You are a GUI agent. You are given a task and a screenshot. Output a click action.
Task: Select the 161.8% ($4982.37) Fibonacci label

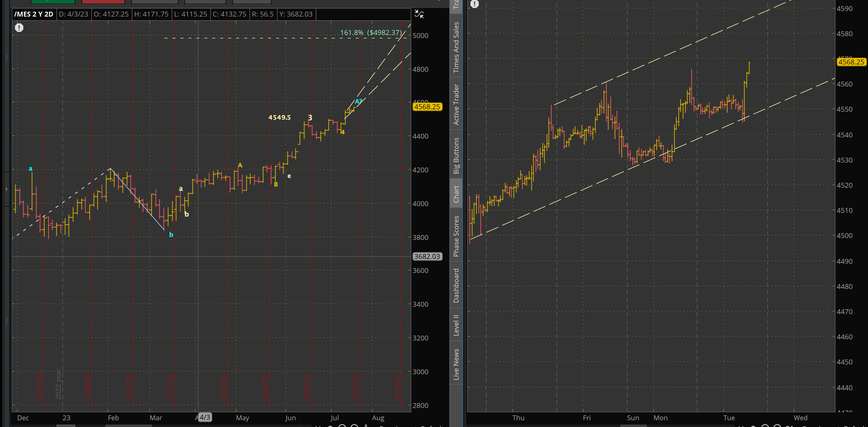[x=371, y=33]
